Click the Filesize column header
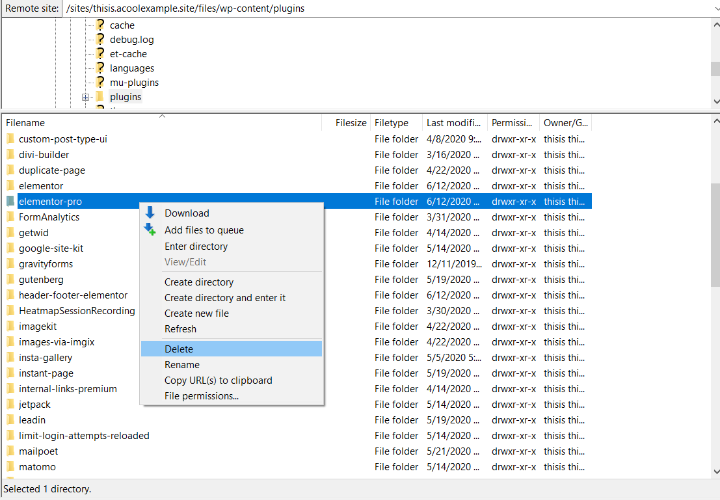The image size is (720, 500). click(350, 122)
